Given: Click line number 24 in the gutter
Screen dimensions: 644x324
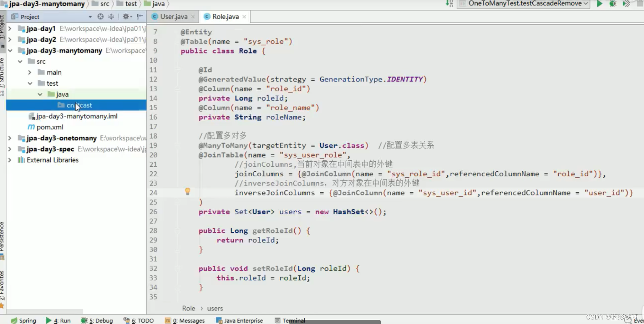Looking at the screenshot, I should (153, 193).
